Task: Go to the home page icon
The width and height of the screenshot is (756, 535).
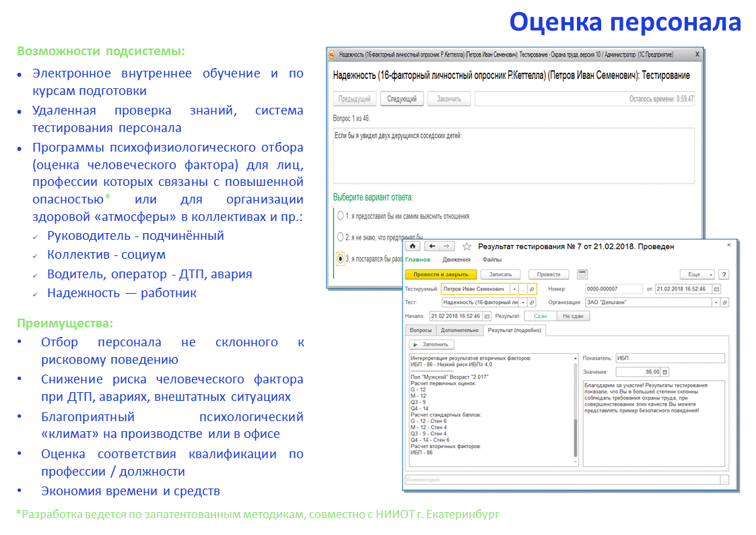Action: tap(412, 247)
